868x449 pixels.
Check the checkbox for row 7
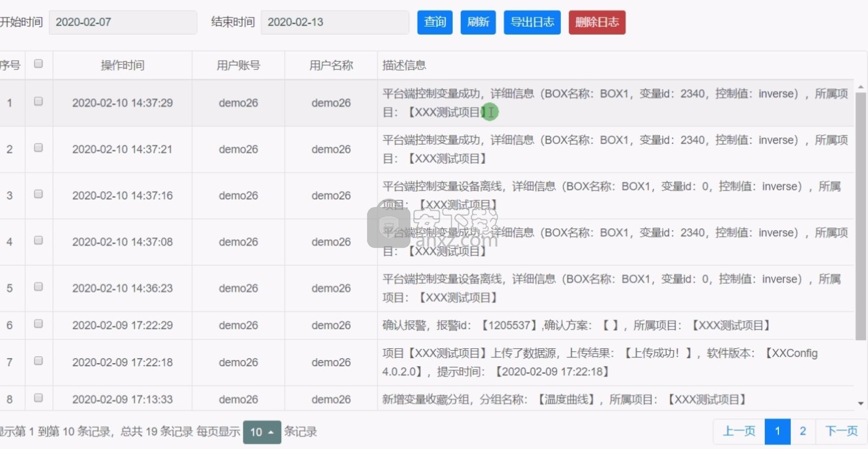tap(38, 361)
